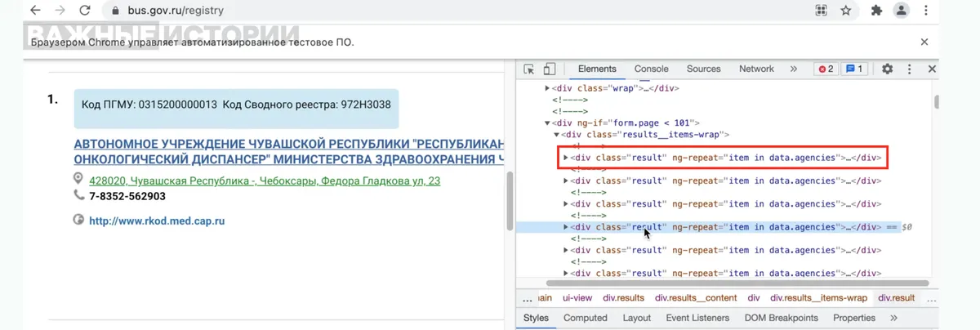Open the DOM Breakpoints sidebar tab
Screen dimensions: 980x330
coord(782,318)
